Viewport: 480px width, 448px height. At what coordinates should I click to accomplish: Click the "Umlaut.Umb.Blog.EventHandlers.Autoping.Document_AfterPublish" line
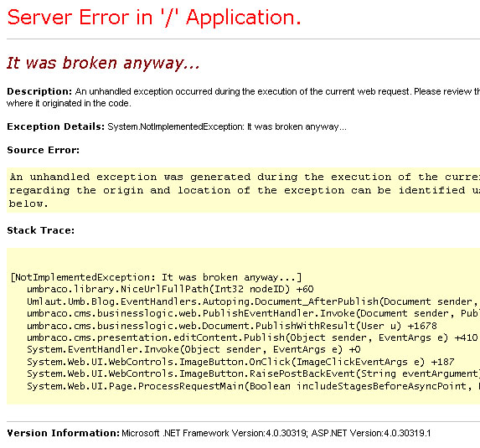click(x=254, y=301)
